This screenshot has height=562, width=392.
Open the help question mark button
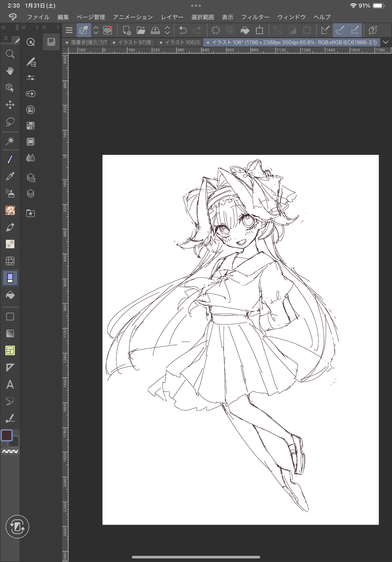373,30
